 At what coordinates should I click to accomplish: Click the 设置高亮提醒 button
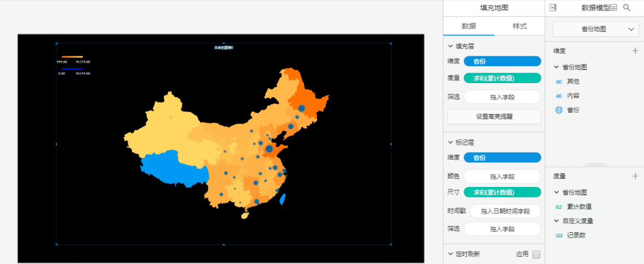click(494, 116)
